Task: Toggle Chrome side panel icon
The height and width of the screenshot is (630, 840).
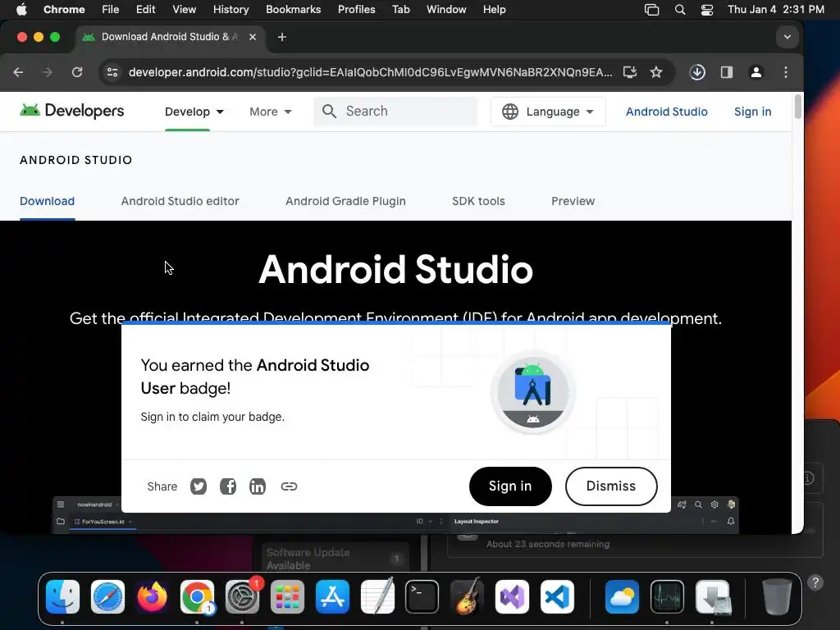Action: click(727, 72)
